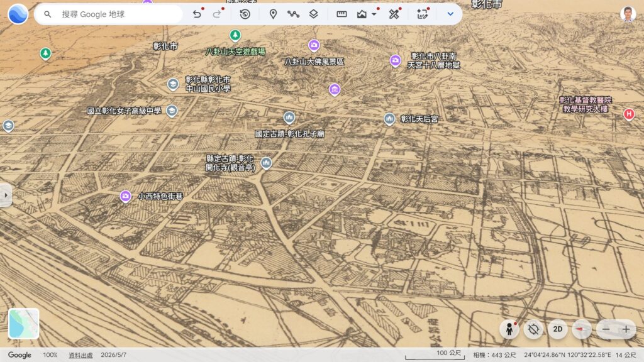Open the map layers panel
Screen dimensions: 644x362
coord(313,14)
